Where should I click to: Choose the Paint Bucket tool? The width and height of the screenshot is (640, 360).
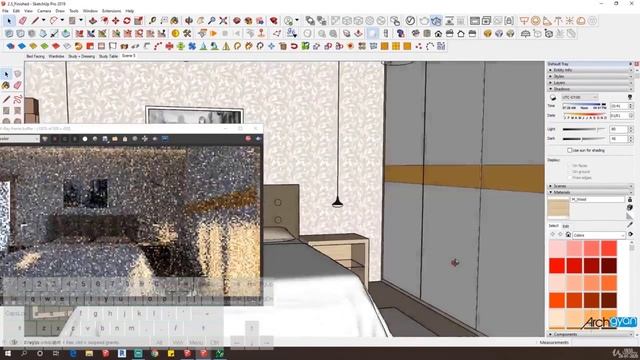click(x=175, y=21)
